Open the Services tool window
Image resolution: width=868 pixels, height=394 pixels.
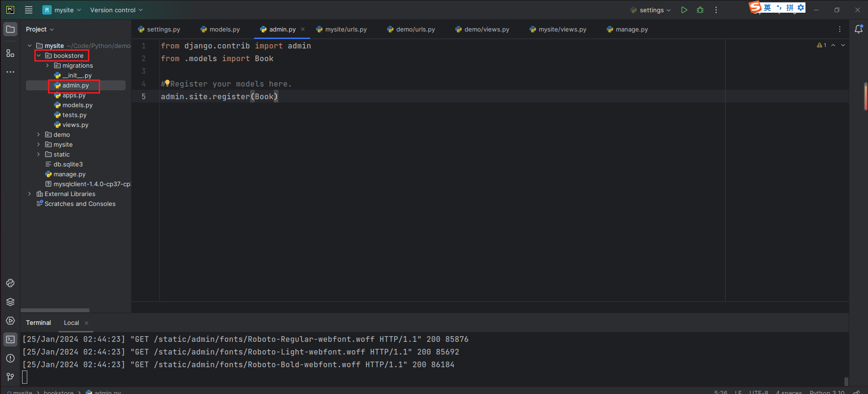coord(10,321)
